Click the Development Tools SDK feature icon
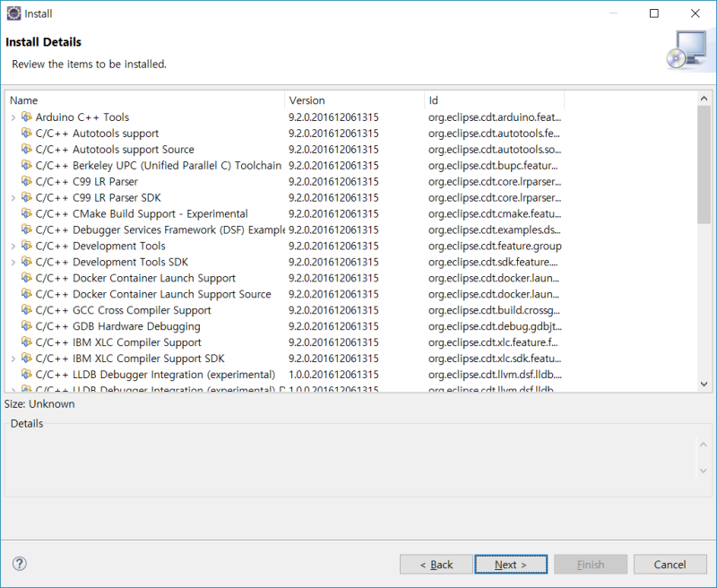 coord(27,262)
